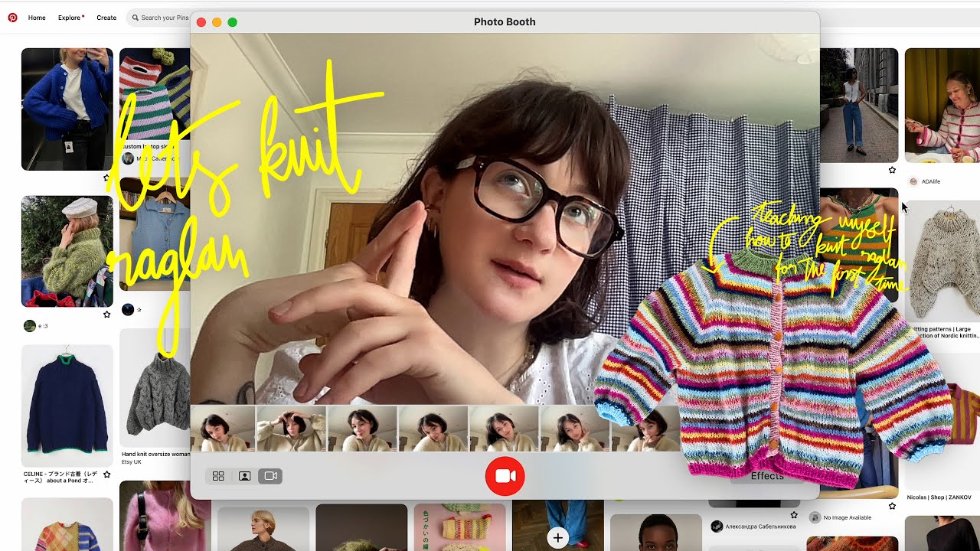Open the navy CELINE sweater pin
980x551 pixels.
click(67, 406)
